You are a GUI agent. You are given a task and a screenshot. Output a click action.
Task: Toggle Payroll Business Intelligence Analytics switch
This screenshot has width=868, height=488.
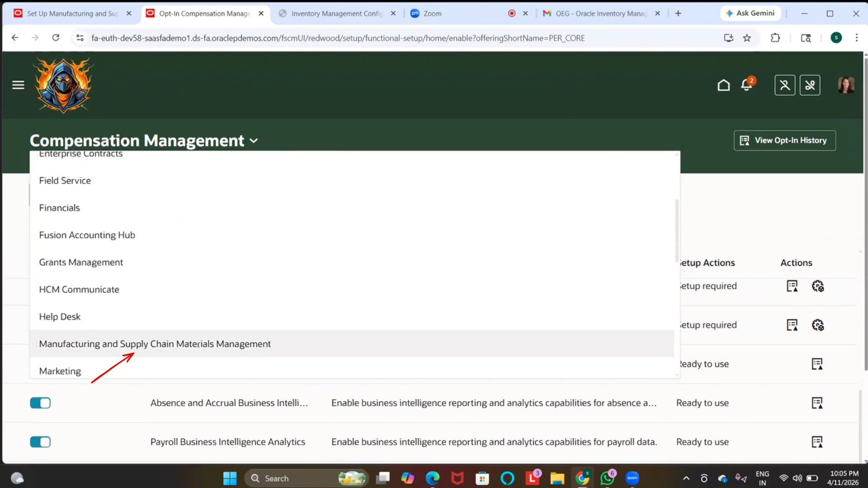40,441
